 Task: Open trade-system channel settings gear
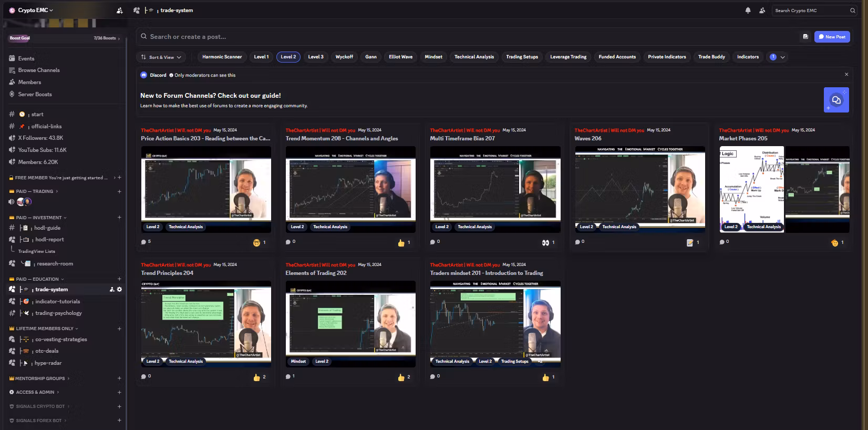point(119,289)
